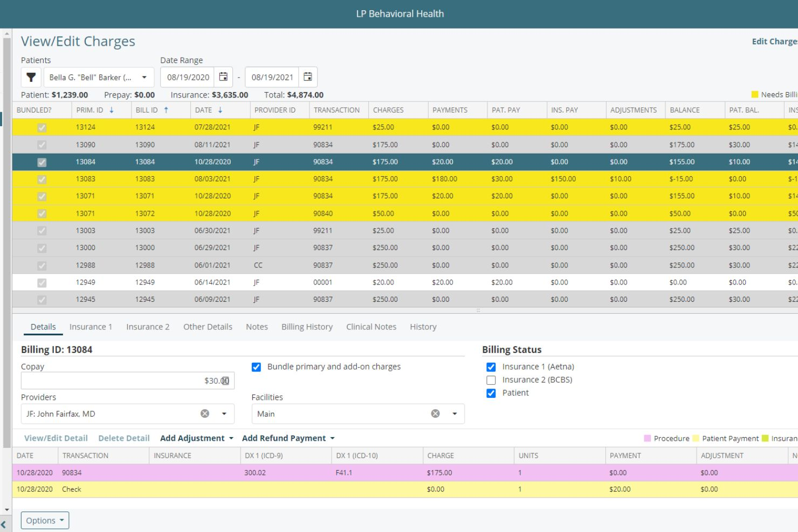Open the Other Details tab
The height and width of the screenshot is (532, 798).
pos(208,327)
